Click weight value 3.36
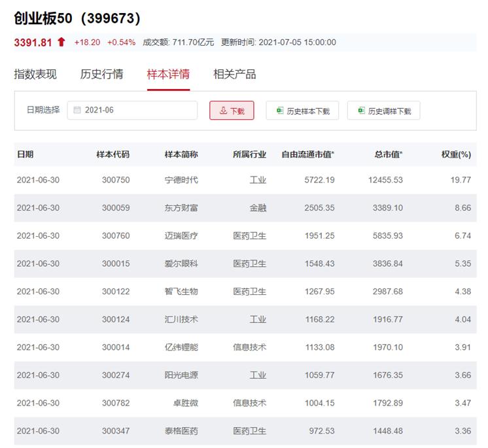Screen dimensions: 488x448 tap(462, 431)
